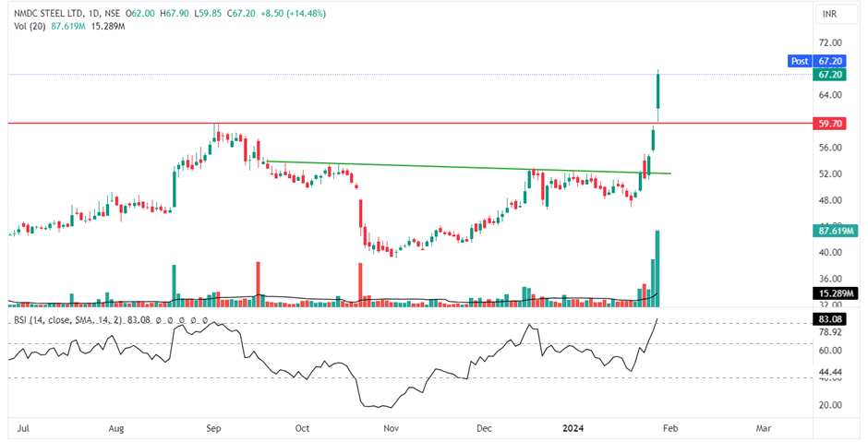Click the 2024 label on time axis
Viewport: 868px width, 442px height.
pyautogui.click(x=573, y=428)
